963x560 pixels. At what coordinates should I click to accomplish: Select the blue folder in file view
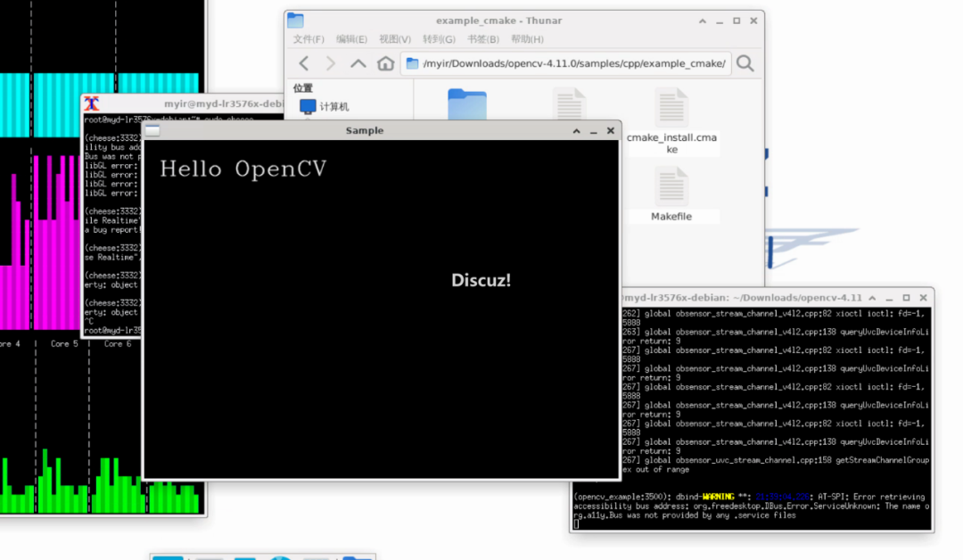pyautogui.click(x=467, y=103)
